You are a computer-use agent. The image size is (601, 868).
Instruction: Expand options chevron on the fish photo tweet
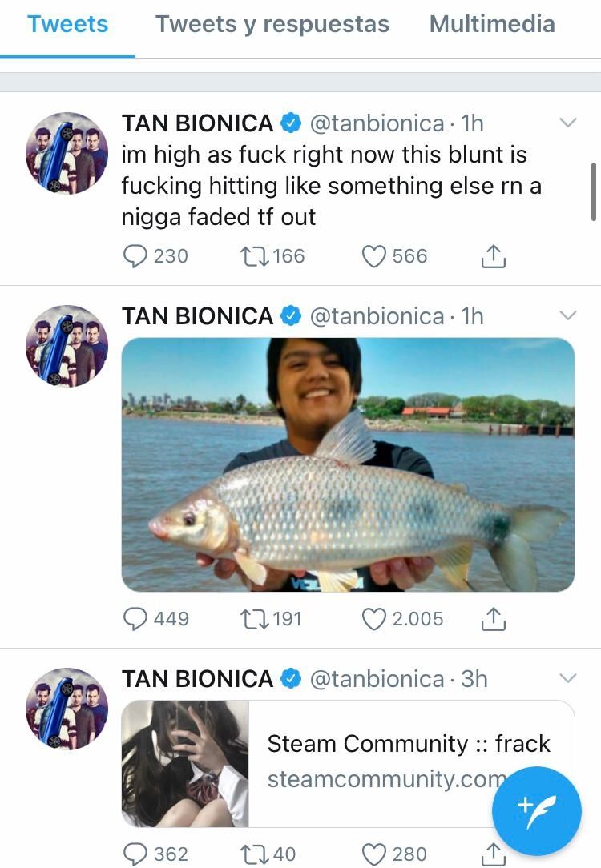pos(567,316)
